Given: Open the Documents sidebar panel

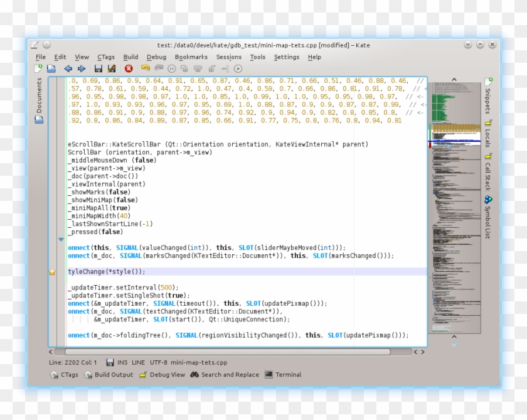Looking at the screenshot, I should (39, 100).
